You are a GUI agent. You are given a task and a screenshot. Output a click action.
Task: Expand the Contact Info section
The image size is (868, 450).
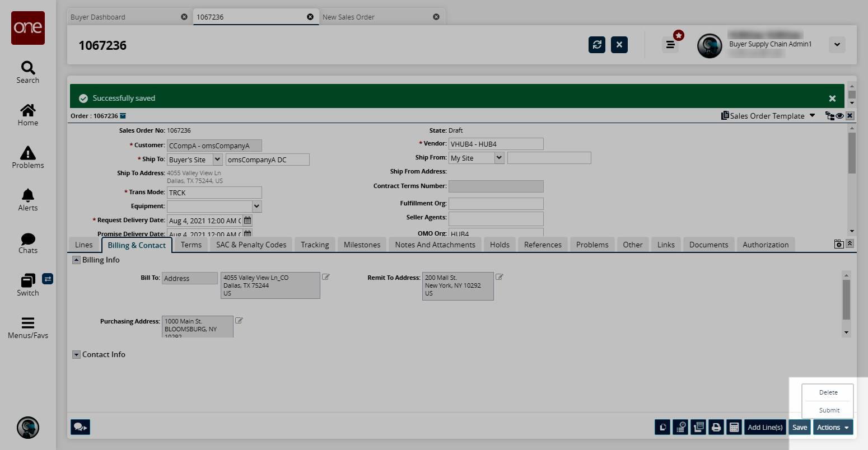click(x=76, y=355)
